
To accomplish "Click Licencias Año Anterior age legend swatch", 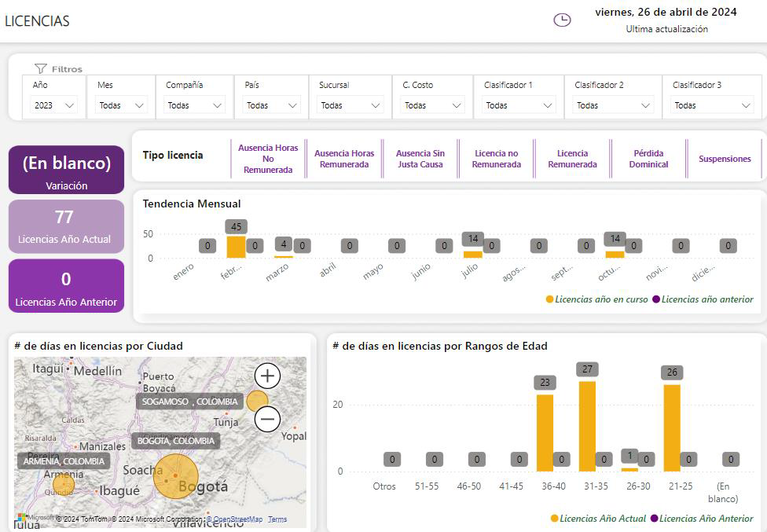I will pos(655,519).
